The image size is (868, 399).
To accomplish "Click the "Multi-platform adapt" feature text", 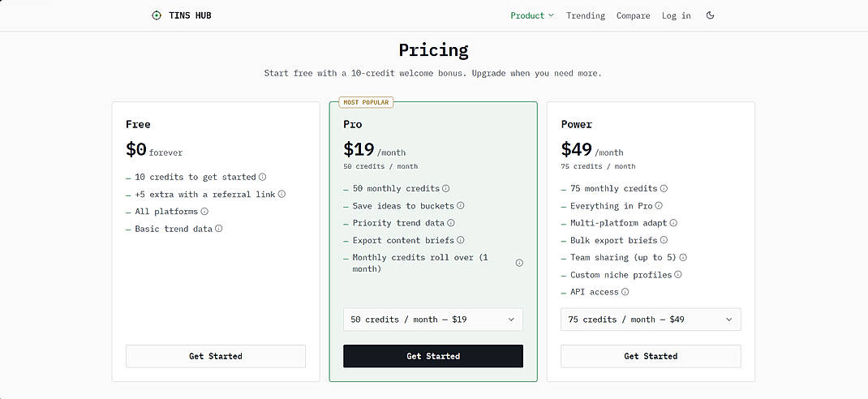I will click(x=619, y=223).
